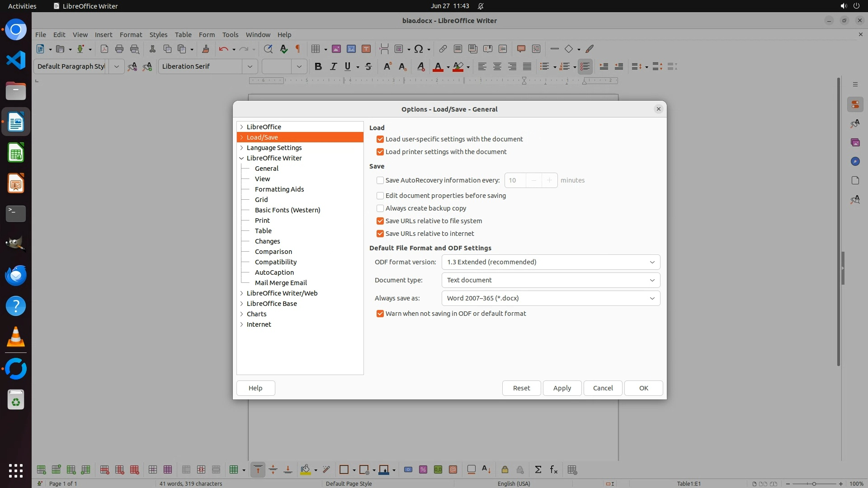Click the Reset button
868x488 pixels.
(521, 388)
